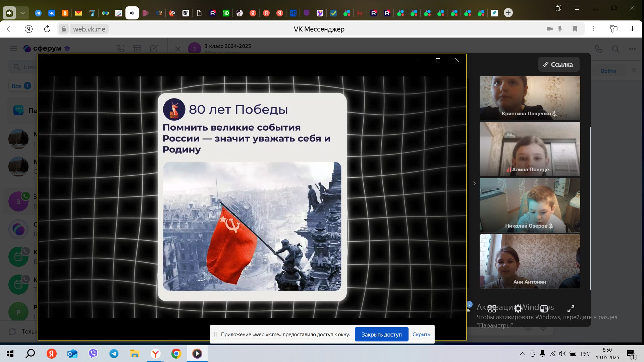Open Windows Start menu
This screenshot has width=644, height=362.
point(10,354)
